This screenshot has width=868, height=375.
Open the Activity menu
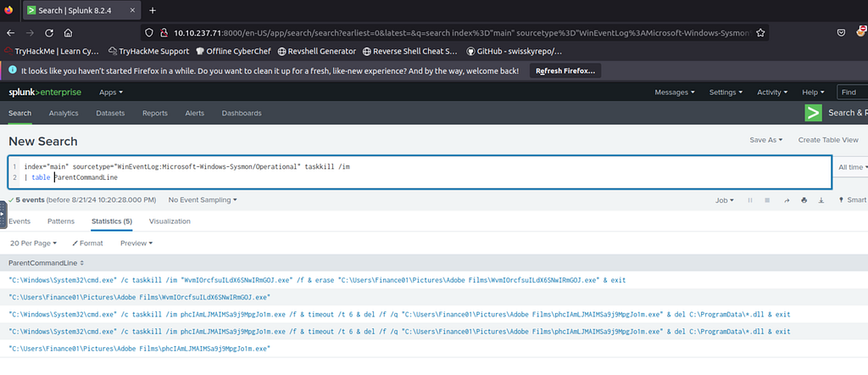[x=772, y=92]
